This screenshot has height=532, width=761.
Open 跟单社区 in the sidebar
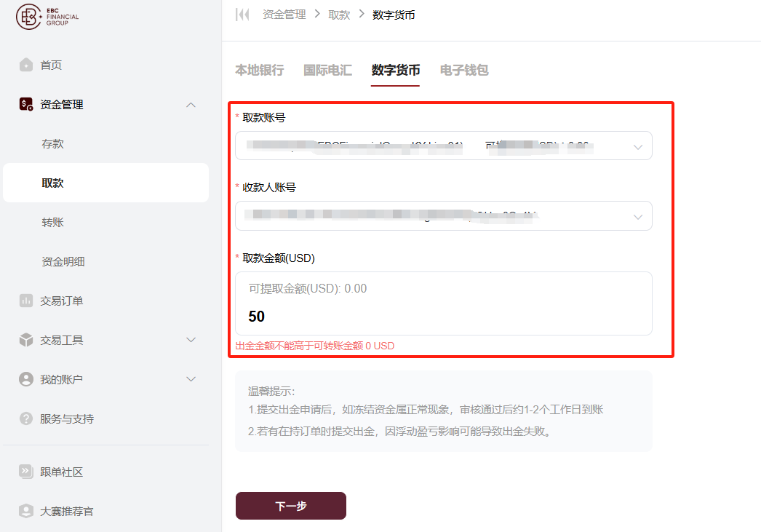coord(61,472)
